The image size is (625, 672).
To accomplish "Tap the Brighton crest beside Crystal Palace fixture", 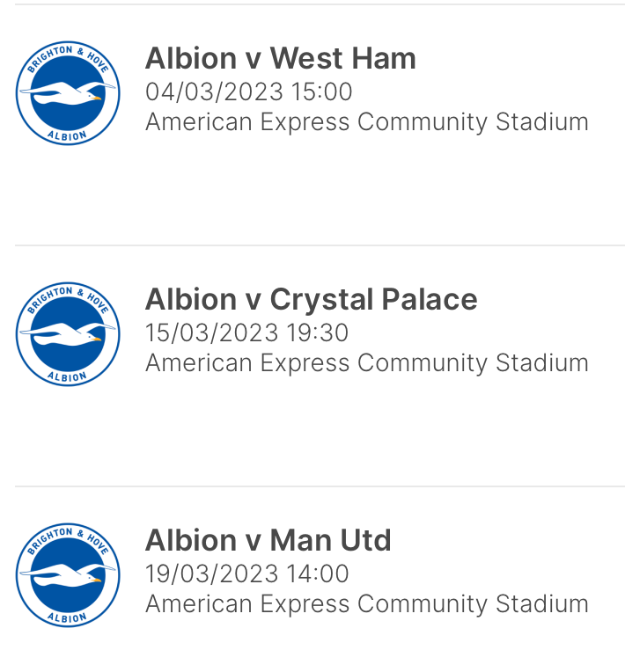I will click(x=68, y=334).
